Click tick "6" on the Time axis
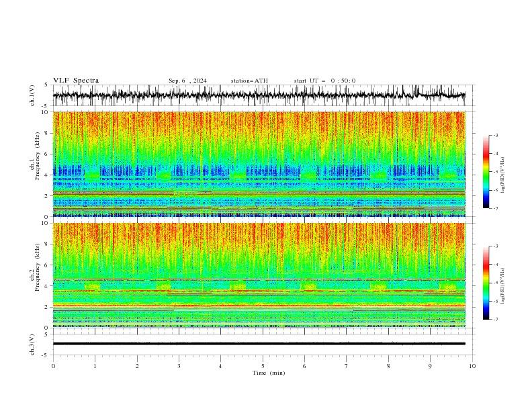 304,366
